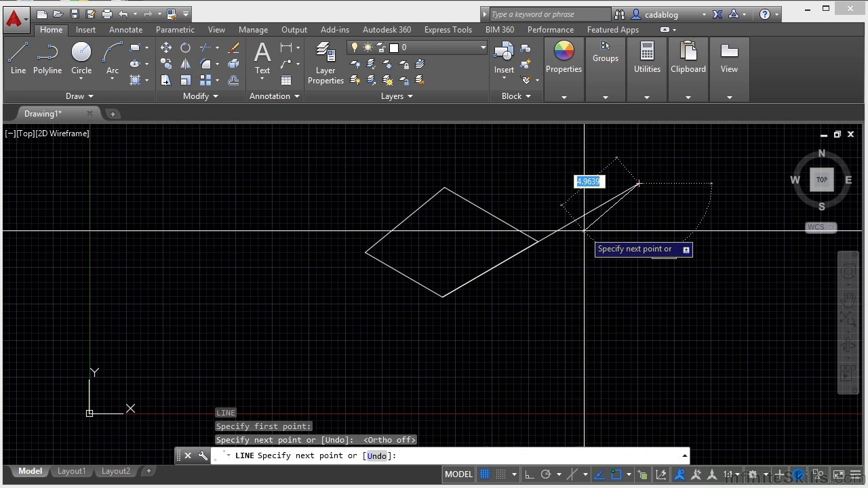The image size is (868, 488).
Task: Open the Insert ribbon tab
Action: click(x=85, y=30)
